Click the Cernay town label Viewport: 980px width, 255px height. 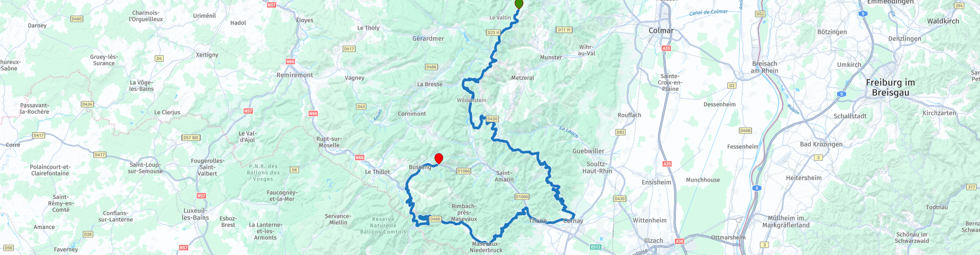pyautogui.click(x=573, y=221)
